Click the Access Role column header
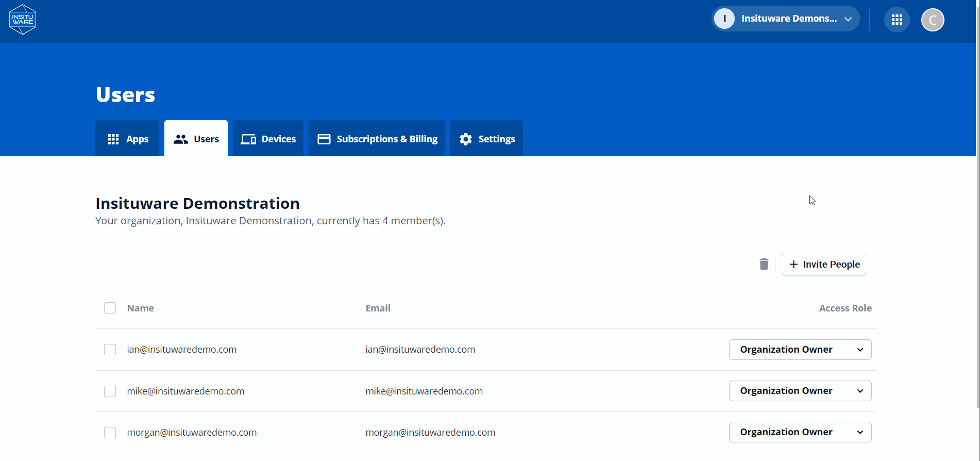The image size is (980, 461). coord(845,308)
